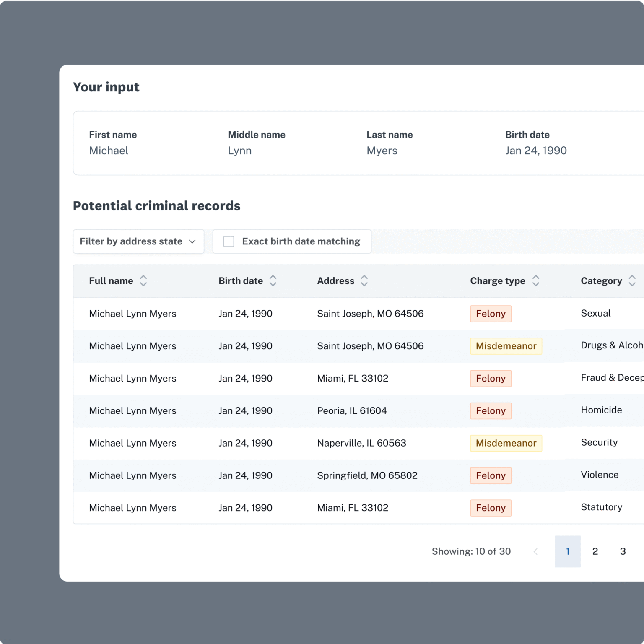
Task: Collapse the Filter by address state selector
Action: [138, 241]
